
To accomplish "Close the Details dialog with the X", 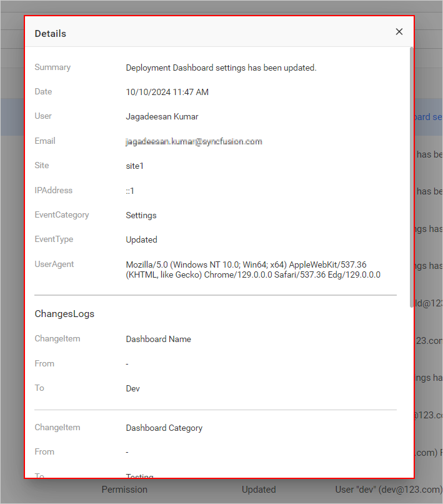I will coord(399,32).
